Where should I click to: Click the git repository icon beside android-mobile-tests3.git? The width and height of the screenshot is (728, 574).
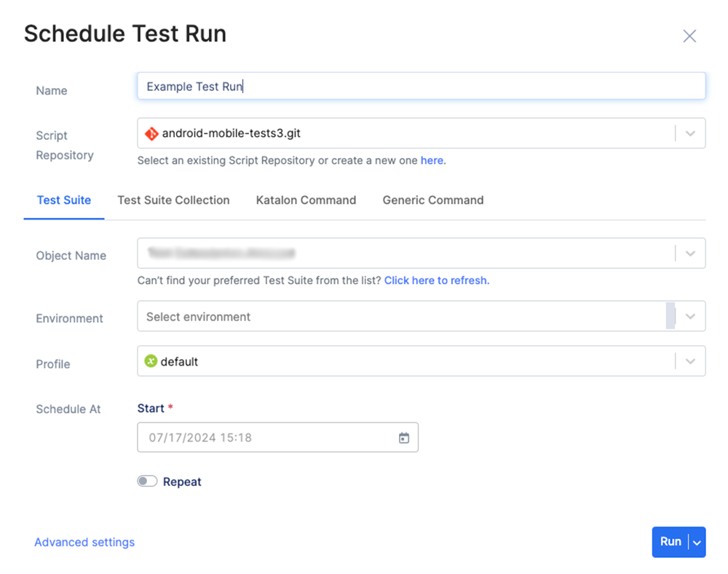[151, 133]
